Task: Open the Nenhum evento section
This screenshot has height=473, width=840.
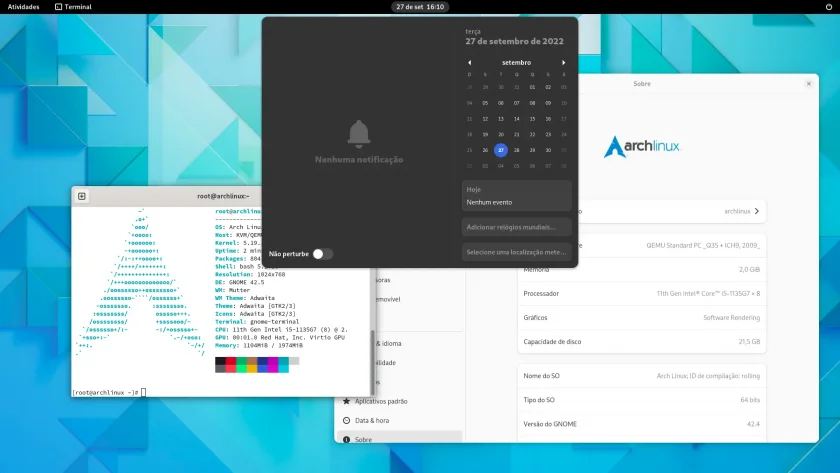Action: coord(517,196)
